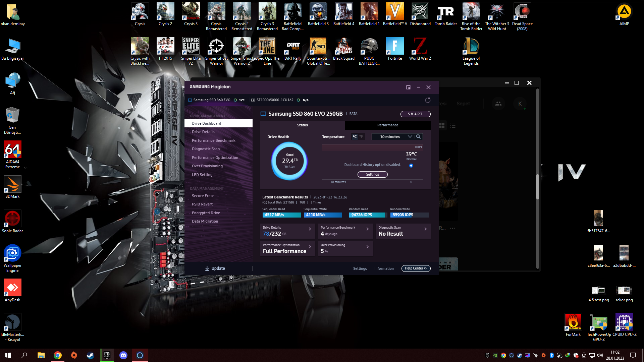Open Performance Benchmark in the sidebar
644x362 pixels.
213,141
